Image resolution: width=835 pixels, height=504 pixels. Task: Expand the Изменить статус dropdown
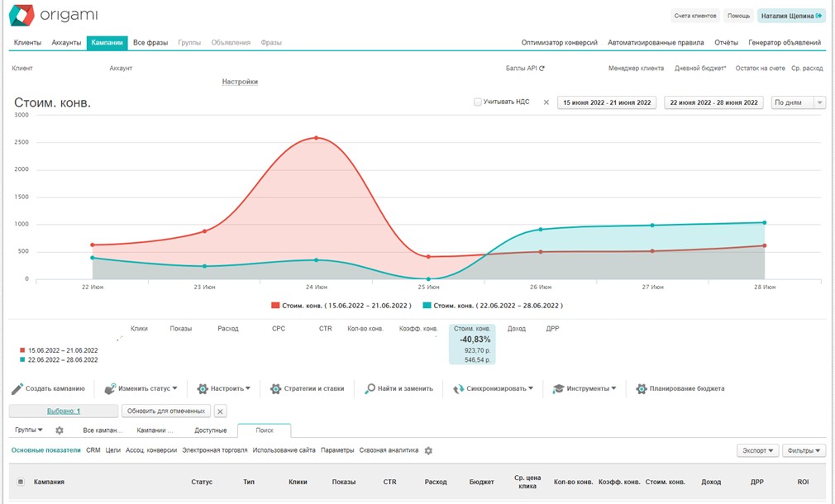pos(141,388)
